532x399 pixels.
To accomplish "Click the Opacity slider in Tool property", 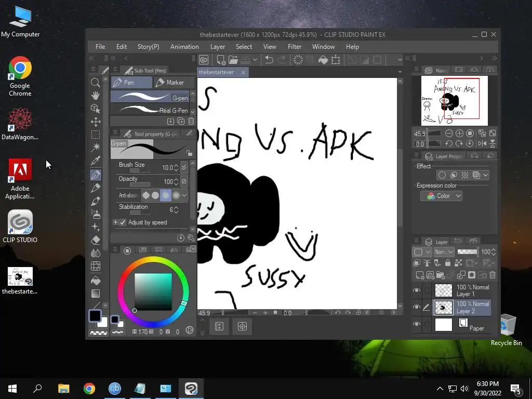I will (140, 184).
